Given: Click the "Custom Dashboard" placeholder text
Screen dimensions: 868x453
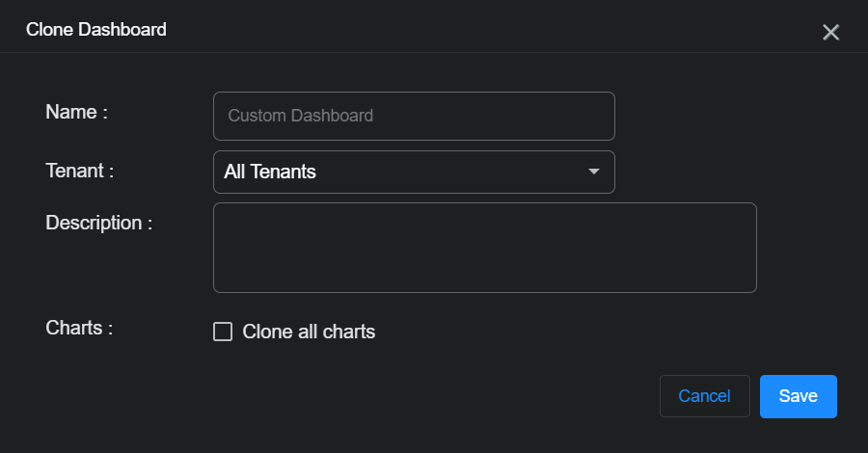Looking at the screenshot, I should (x=300, y=116).
